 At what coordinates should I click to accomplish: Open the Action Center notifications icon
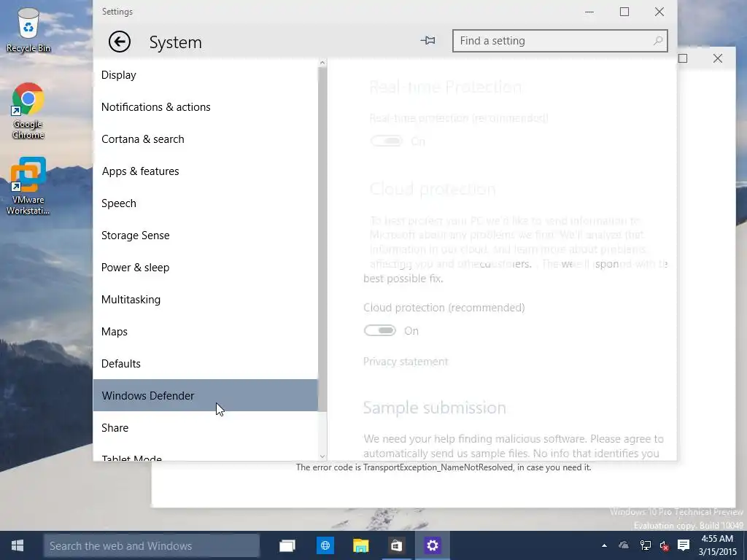[x=684, y=545]
